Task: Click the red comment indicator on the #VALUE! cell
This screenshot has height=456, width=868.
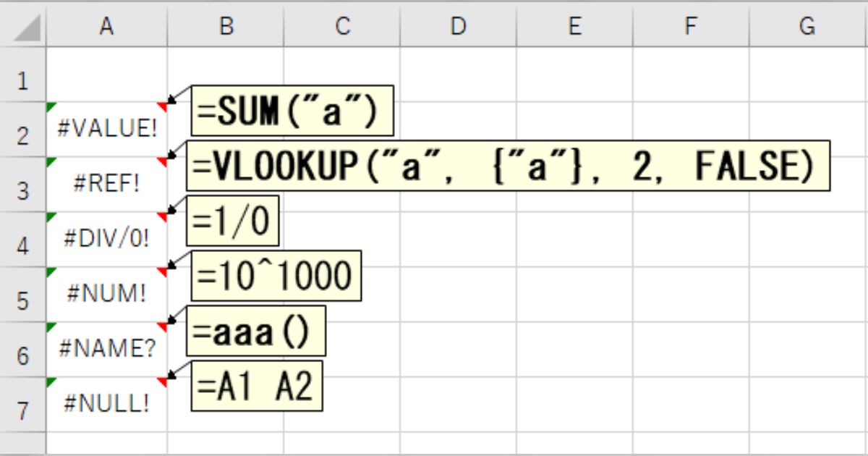Action: click(x=162, y=106)
